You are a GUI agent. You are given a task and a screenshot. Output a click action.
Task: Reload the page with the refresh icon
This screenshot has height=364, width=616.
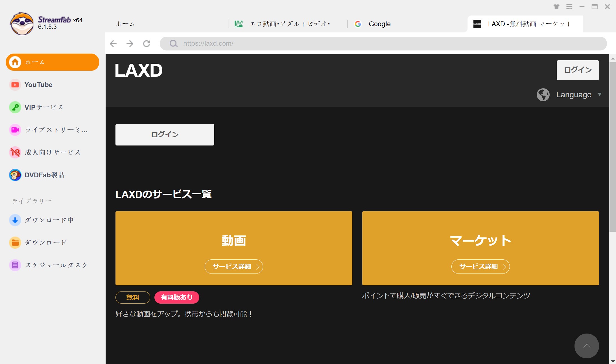[147, 44]
